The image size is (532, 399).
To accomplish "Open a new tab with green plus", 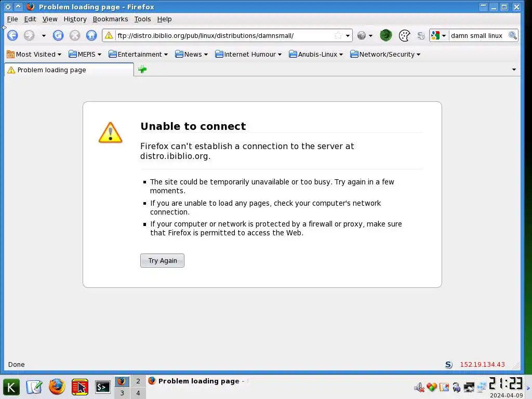I will [142, 70].
